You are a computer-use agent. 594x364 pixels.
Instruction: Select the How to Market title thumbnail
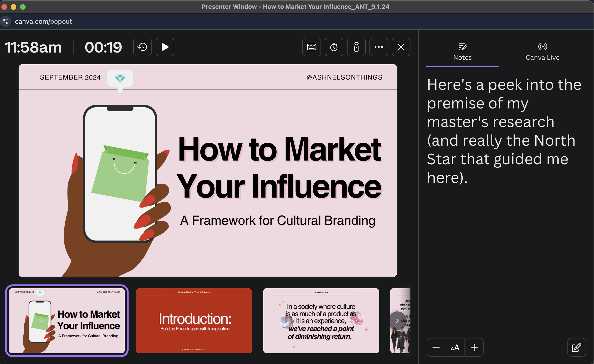pyautogui.click(x=67, y=320)
